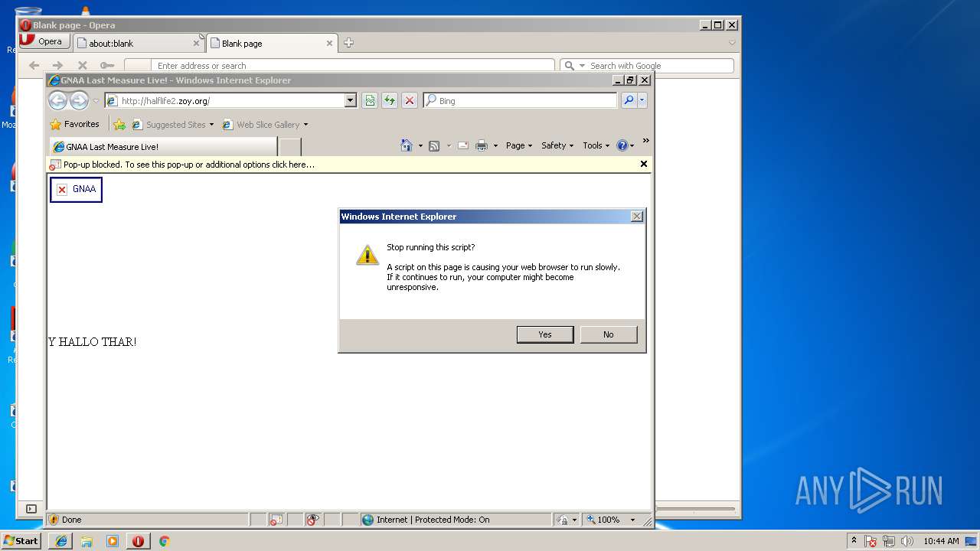Click the Add to Favorites Bar icon
Screen dimensions: 980x551
[119, 125]
